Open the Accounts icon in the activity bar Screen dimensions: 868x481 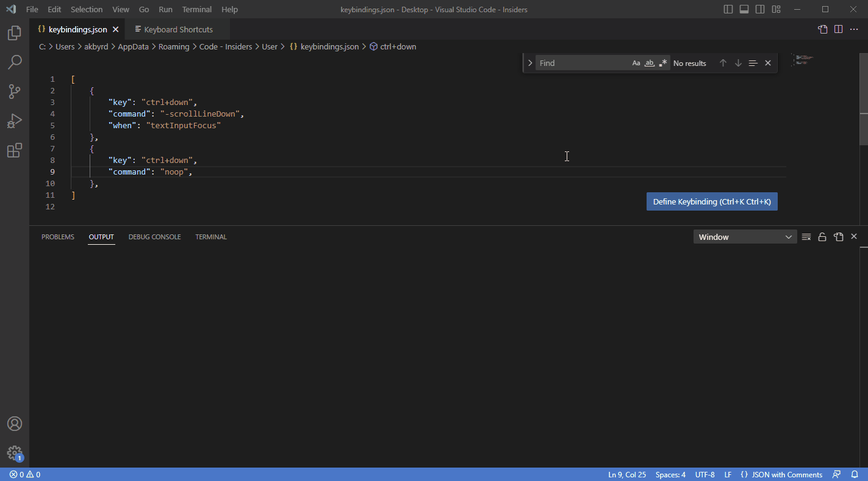tap(15, 423)
